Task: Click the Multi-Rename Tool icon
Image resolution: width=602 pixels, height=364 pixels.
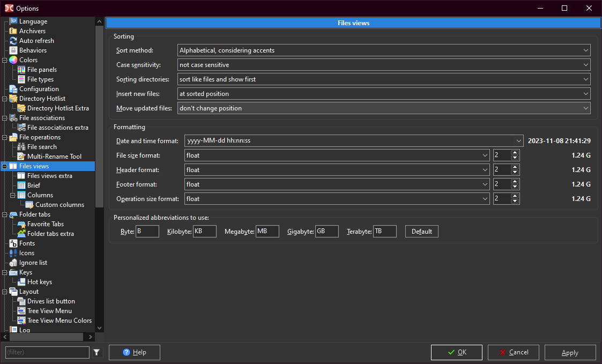Action: click(21, 157)
